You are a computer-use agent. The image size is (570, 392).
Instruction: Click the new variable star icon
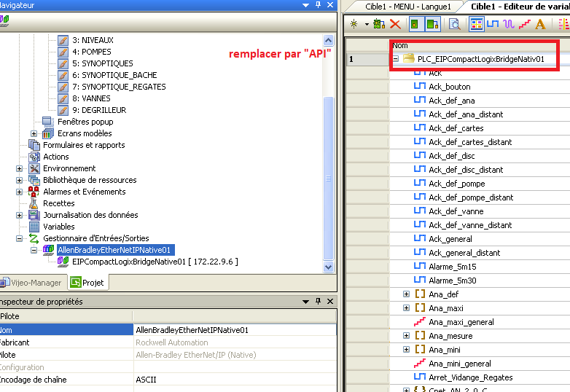coord(354,24)
